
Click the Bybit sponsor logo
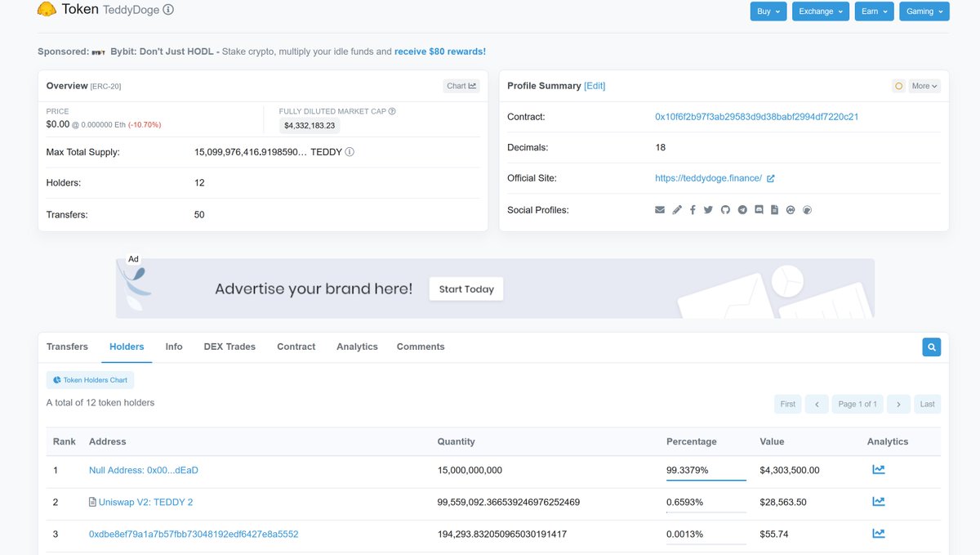[99, 51]
